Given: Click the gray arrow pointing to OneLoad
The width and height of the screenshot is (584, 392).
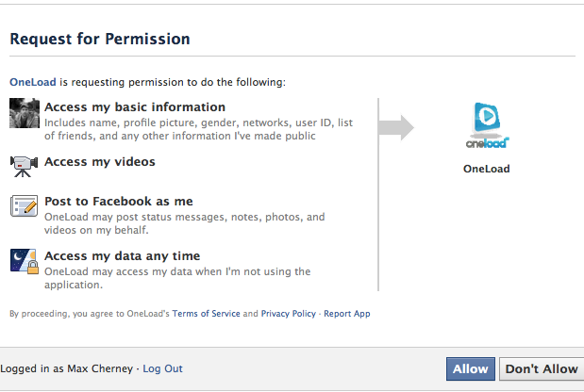Looking at the screenshot, I should [396, 127].
